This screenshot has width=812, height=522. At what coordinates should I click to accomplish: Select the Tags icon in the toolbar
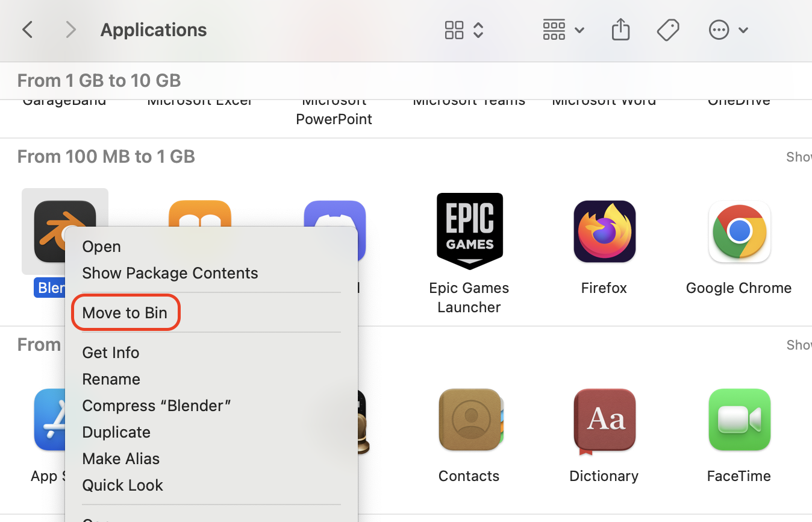pos(667,29)
